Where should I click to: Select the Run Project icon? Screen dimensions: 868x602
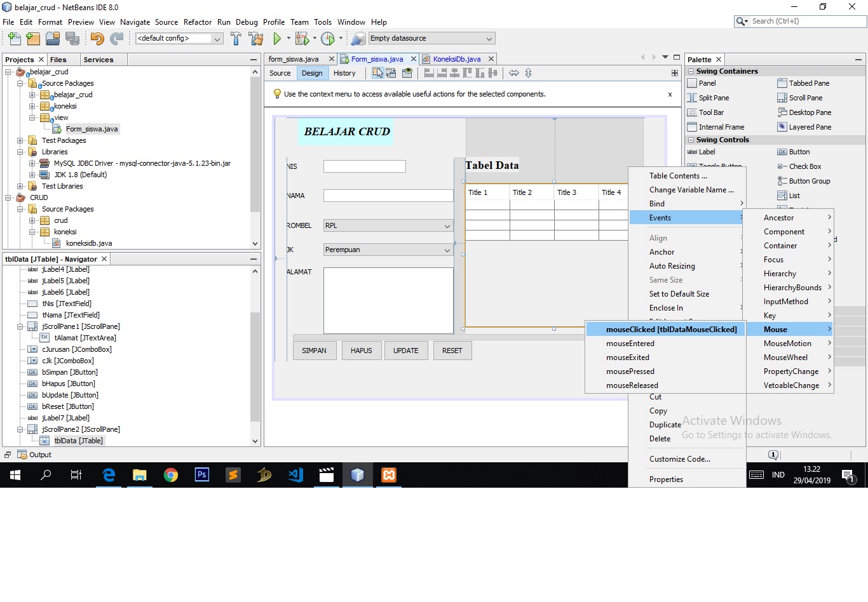pyautogui.click(x=278, y=38)
